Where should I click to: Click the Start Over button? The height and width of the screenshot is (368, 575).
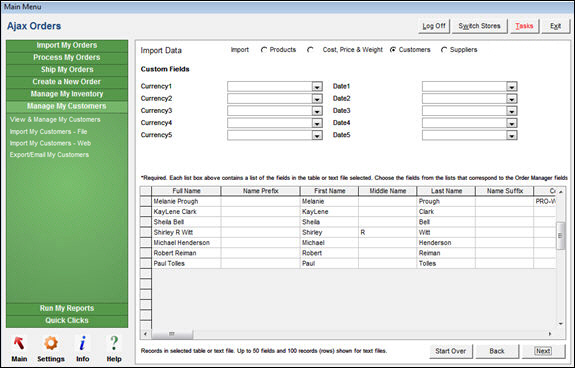pyautogui.click(x=451, y=351)
